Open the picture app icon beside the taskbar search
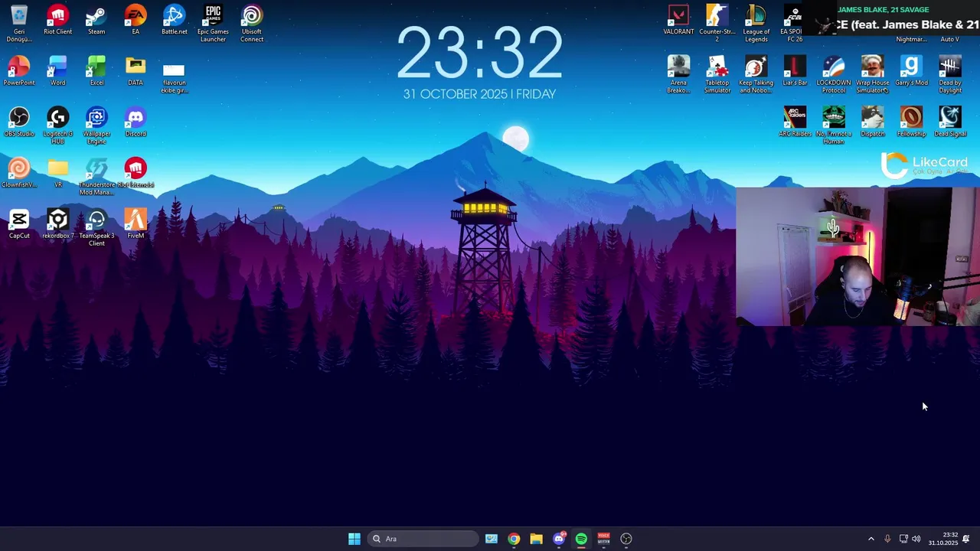Image resolution: width=980 pixels, height=551 pixels. tap(492, 539)
